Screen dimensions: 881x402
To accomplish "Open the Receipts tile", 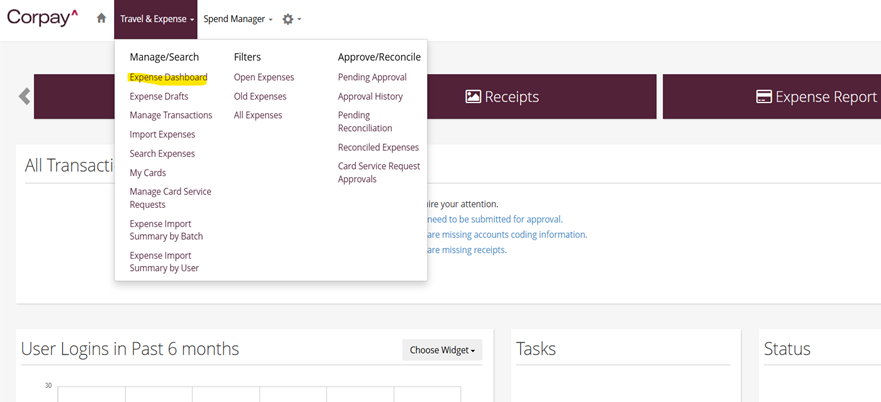I will pyautogui.click(x=502, y=97).
